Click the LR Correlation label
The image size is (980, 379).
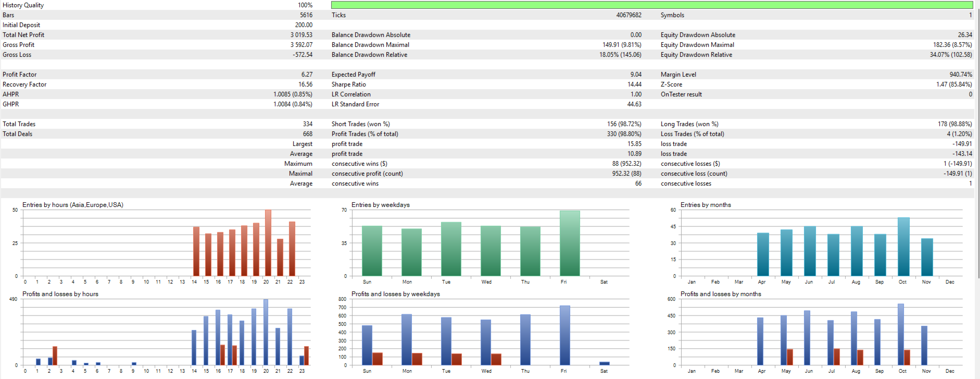tap(351, 94)
